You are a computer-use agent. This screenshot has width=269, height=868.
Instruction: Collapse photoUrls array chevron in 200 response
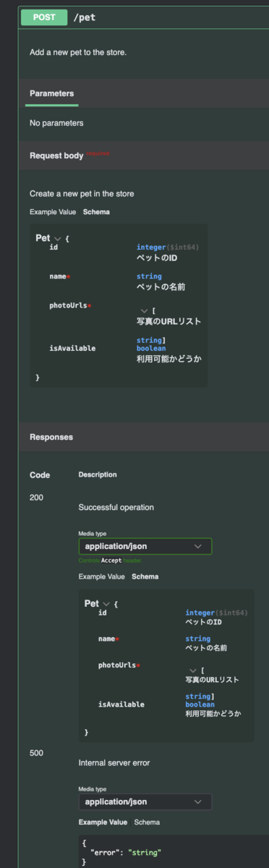[192, 671]
